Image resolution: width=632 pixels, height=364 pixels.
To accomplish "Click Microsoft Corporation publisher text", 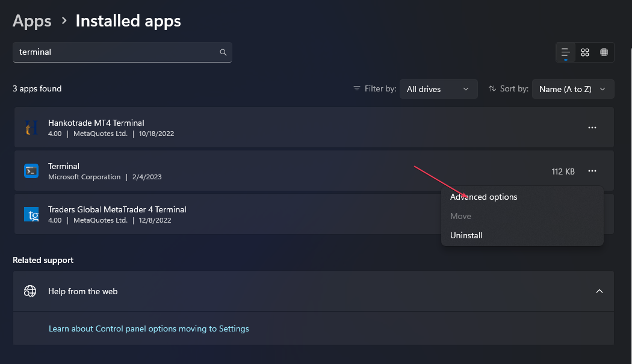I will (x=84, y=177).
